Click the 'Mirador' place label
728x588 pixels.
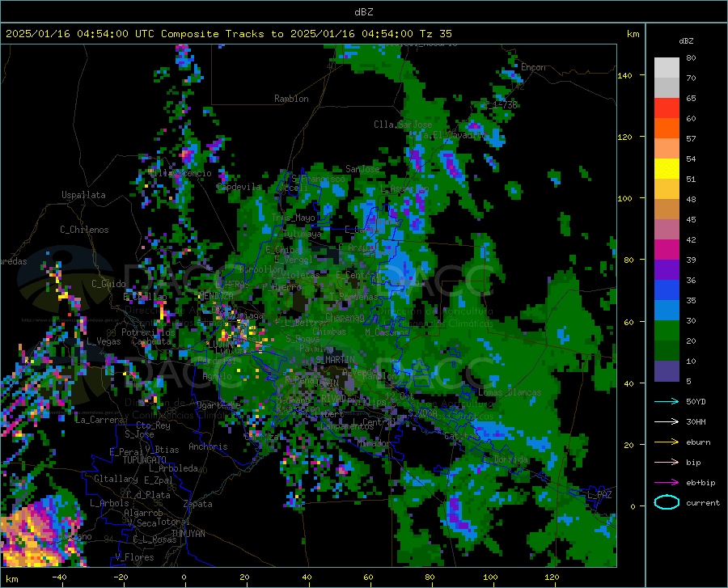click(373, 444)
